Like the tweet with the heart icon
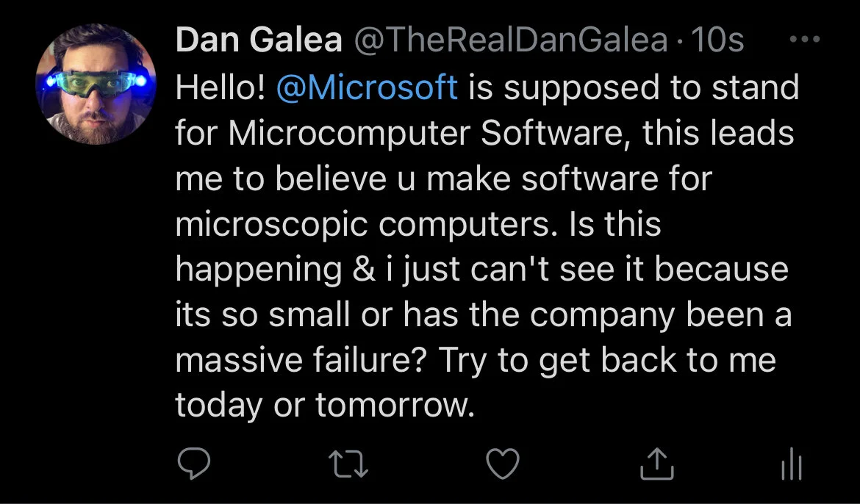 [503, 464]
